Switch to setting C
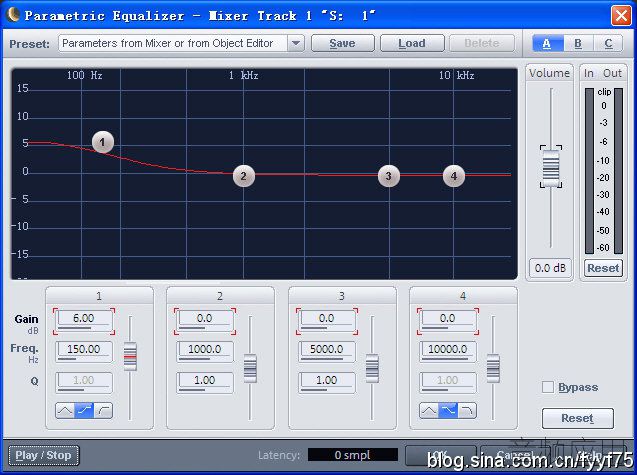 click(x=608, y=43)
